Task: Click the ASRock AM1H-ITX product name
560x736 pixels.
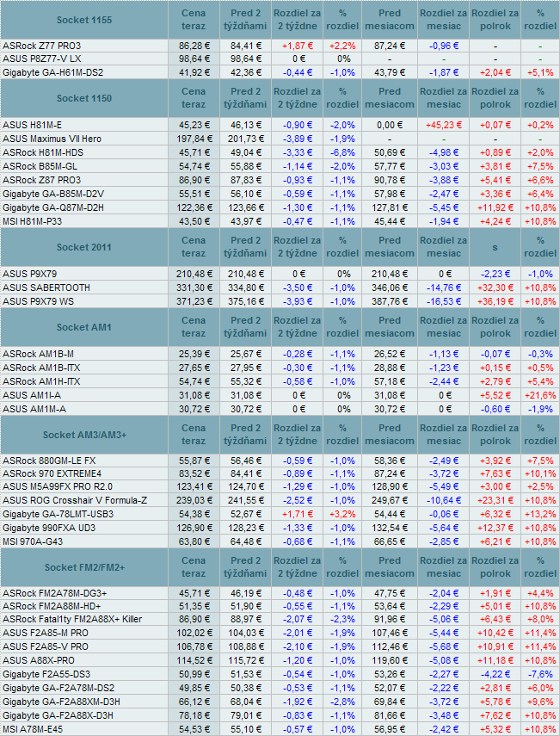Action: [x=41, y=381]
